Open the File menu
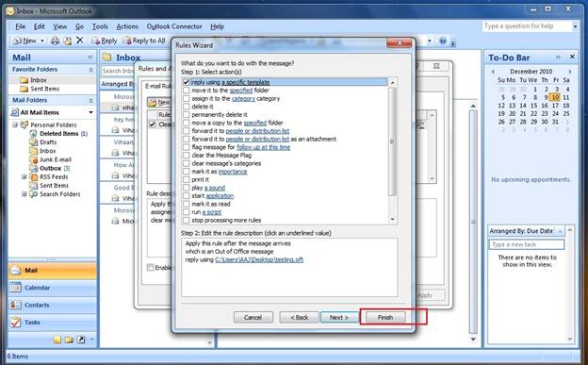588x365 pixels. click(20, 26)
